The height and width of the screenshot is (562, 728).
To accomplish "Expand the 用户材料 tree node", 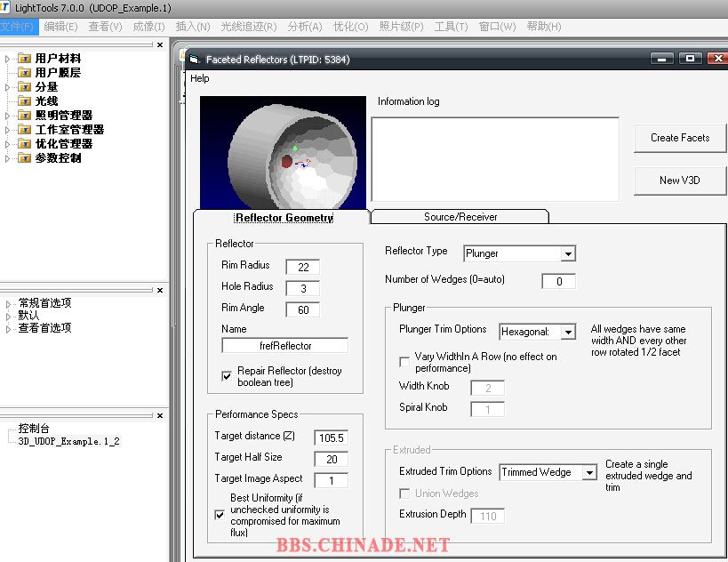I will point(7,59).
